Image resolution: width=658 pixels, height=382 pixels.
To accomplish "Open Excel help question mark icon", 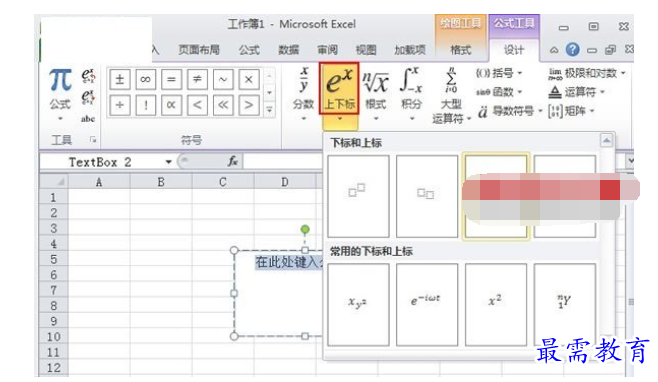I will click(572, 50).
